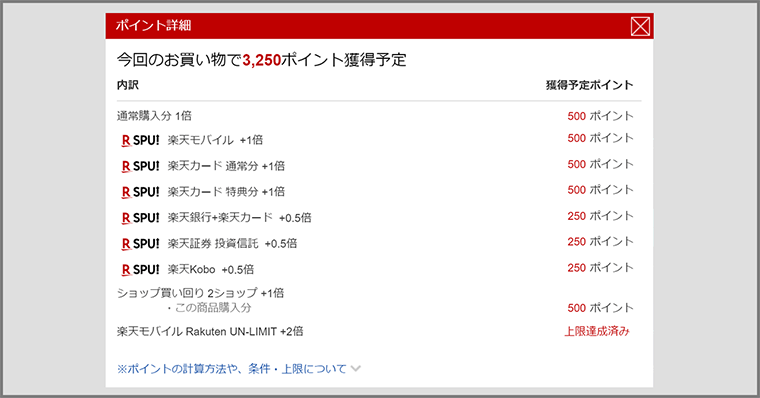Click the 3,250 points total in heading

tap(261, 60)
